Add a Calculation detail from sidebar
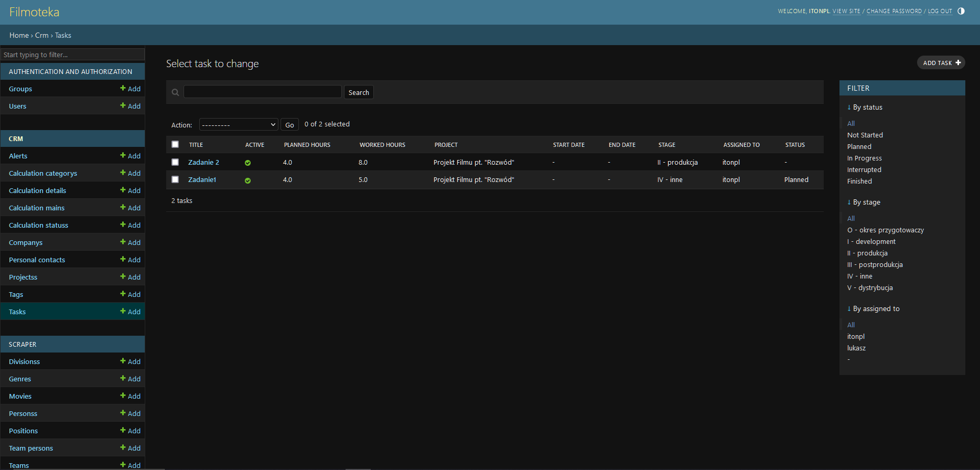Image resolution: width=980 pixels, height=470 pixels. [130, 190]
